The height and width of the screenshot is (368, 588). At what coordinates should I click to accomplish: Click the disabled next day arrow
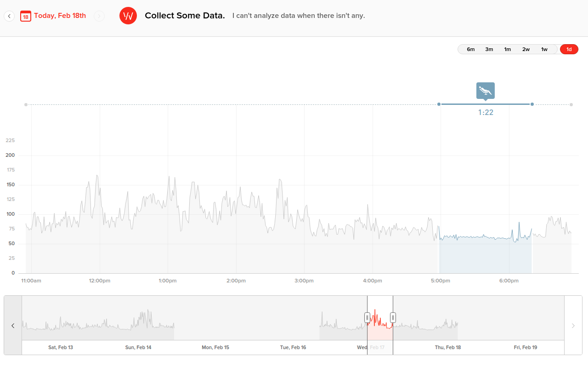click(x=99, y=16)
